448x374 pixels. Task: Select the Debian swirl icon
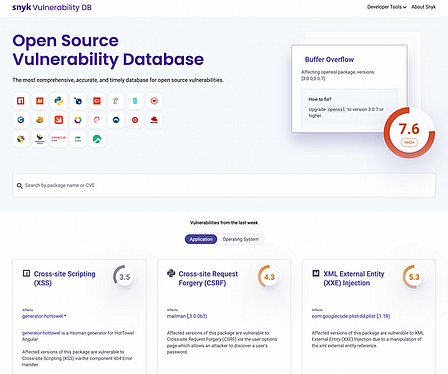pyautogui.click(x=97, y=120)
